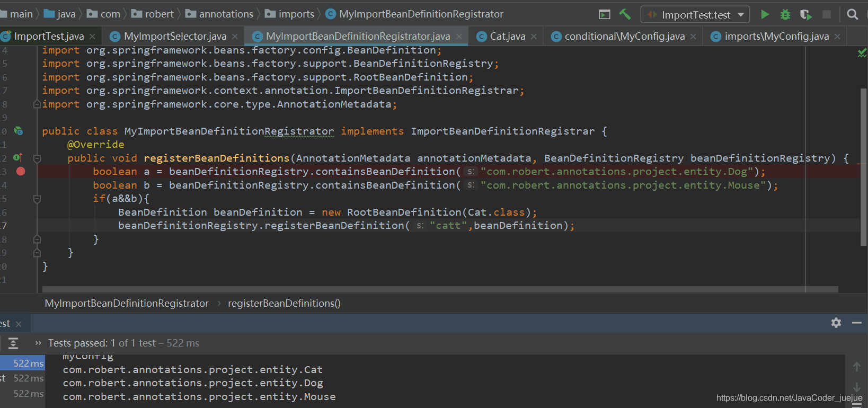The width and height of the screenshot is (868, 408).
Task: Click the entity.Mouse string literal in code
Action: coord(623,185)
